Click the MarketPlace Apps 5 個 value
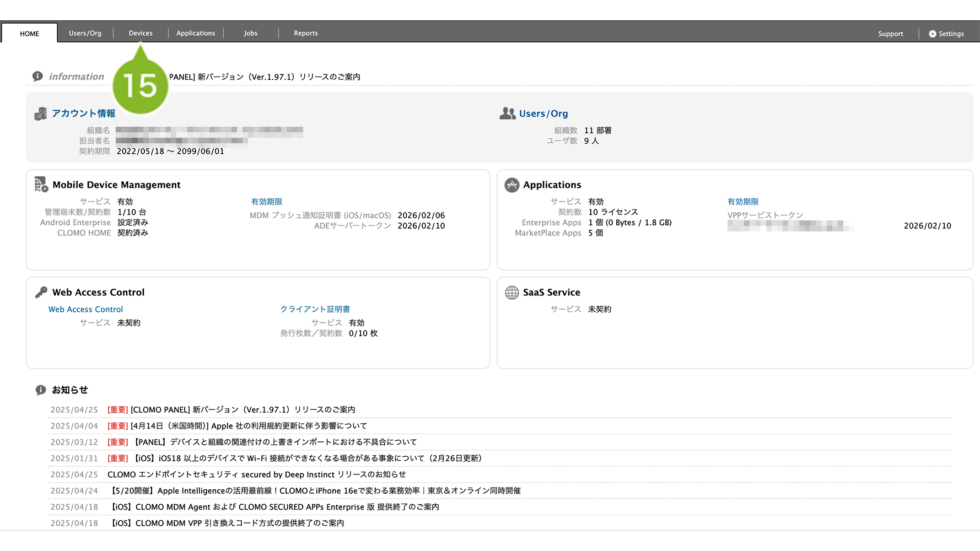This screenshot has width=980, height=551. click(x=595, y=233)
